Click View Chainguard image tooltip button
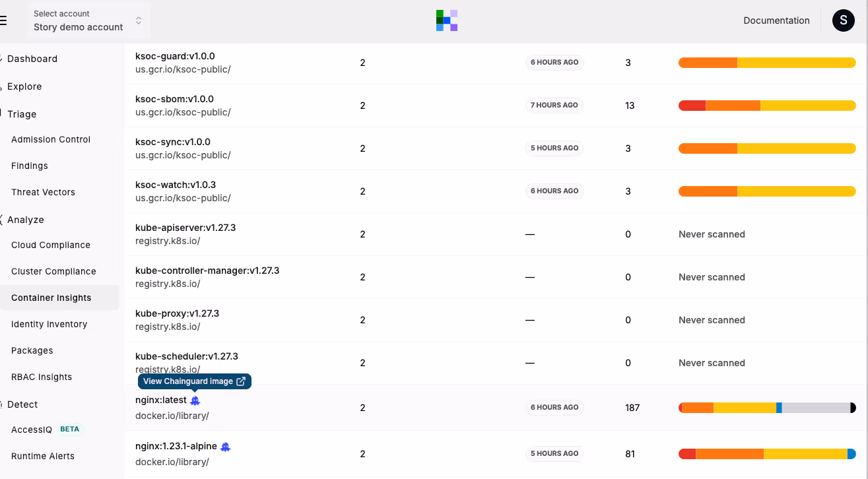The height and width of the screenshot is (479, 868). pyautogui.click(x=195, y=381)
